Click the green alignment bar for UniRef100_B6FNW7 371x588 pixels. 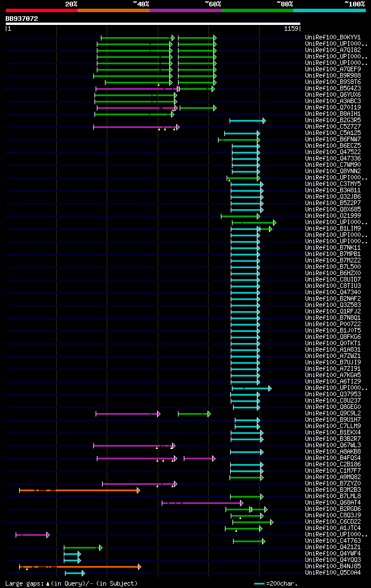(239, 140)
